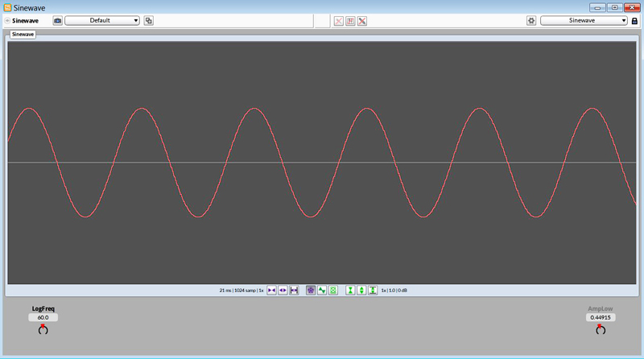Click the boxed F icon in the toolbar

coord(350,21)
